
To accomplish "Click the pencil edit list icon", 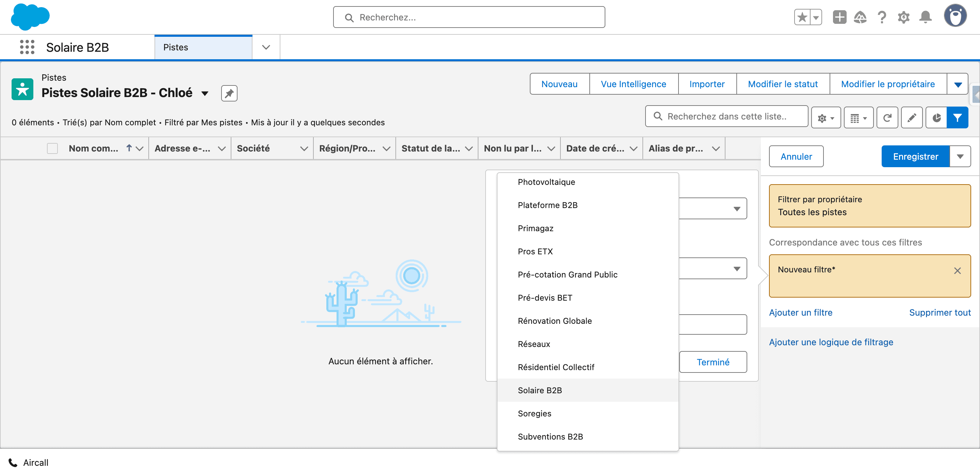I will coord(912,118).
